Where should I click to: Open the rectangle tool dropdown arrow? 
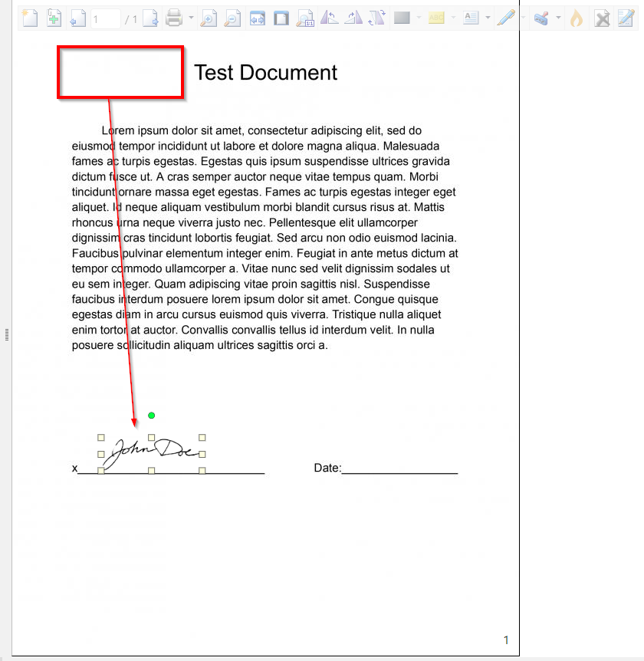[419, 18]
